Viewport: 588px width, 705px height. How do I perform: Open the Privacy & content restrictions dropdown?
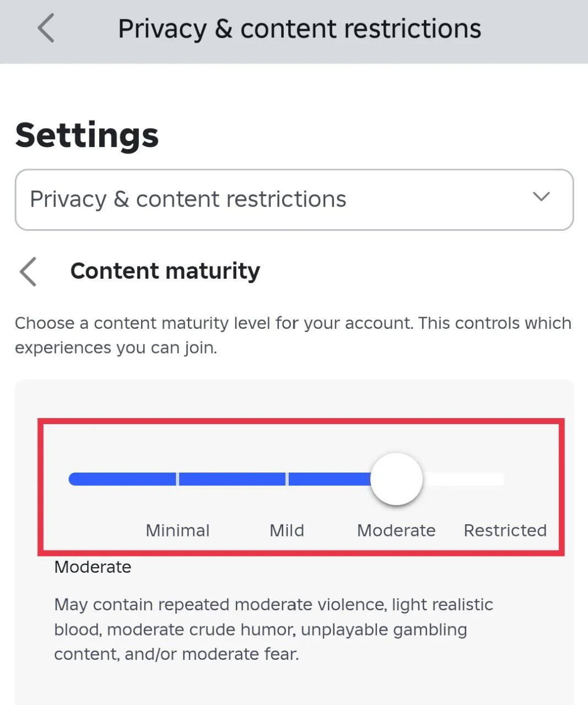point(294,199)
